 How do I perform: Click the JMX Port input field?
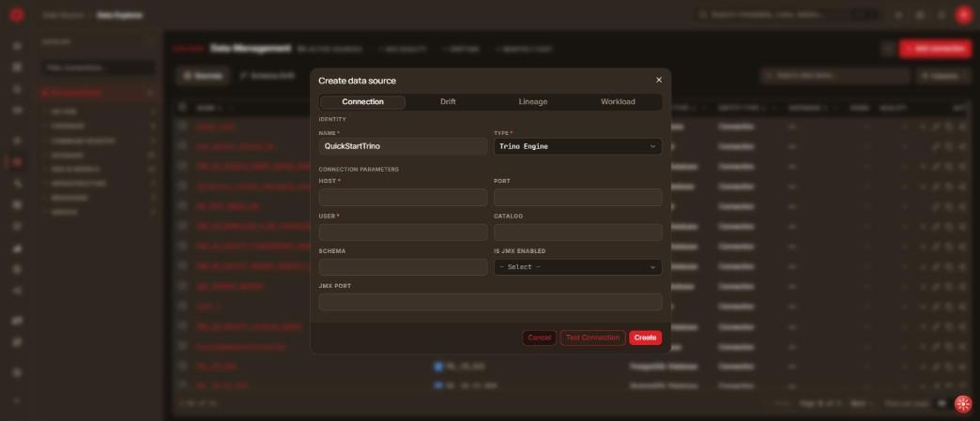(490, 302)
